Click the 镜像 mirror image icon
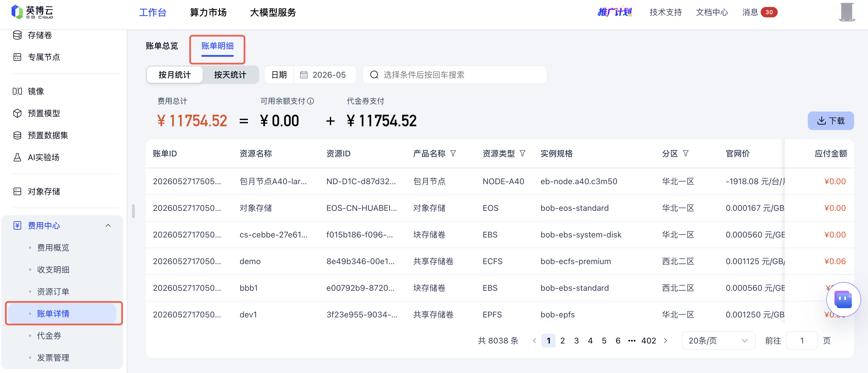This screenshot has height=373, width=868. [x=17, y=91]
